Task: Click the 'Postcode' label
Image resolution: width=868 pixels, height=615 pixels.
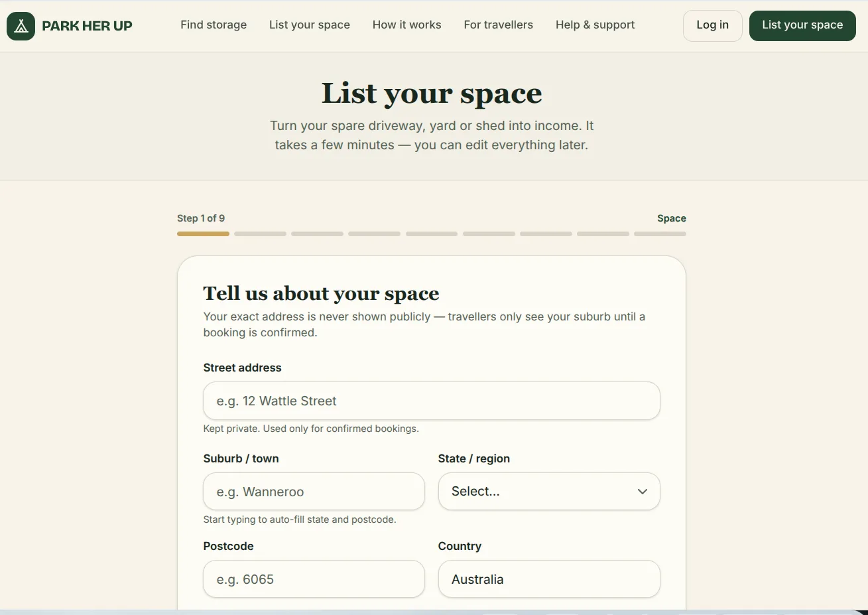Action: 228,546
